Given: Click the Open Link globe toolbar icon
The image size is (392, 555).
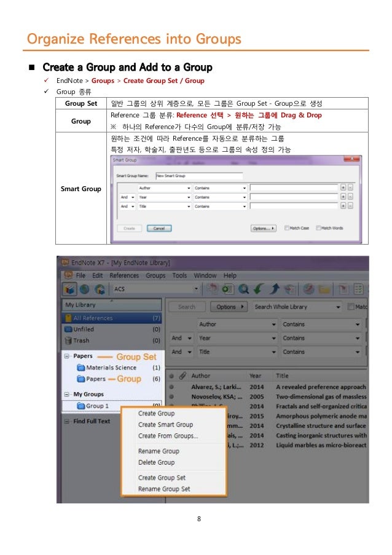Looking at the screenshot, I should [308, 289].
